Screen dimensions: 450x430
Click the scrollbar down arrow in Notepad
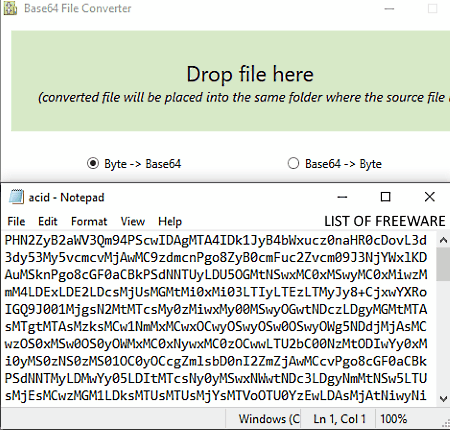click(x=443, y=399)
